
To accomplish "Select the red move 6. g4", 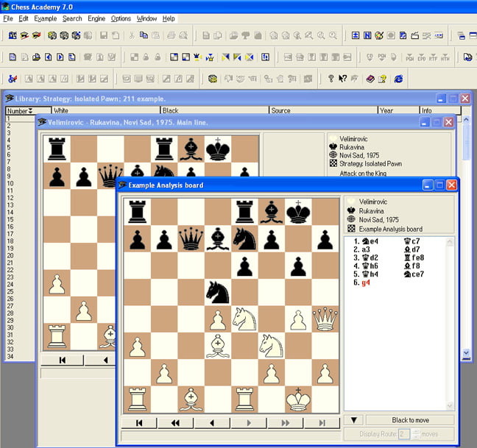I will pyautogui.click(x=366, y=282).
